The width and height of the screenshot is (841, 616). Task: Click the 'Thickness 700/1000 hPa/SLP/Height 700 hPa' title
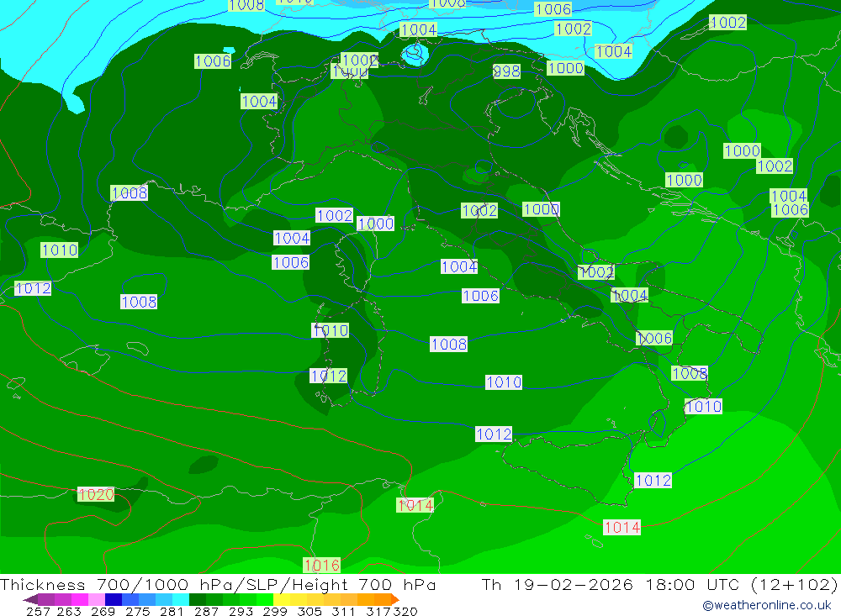coord(218,584)
